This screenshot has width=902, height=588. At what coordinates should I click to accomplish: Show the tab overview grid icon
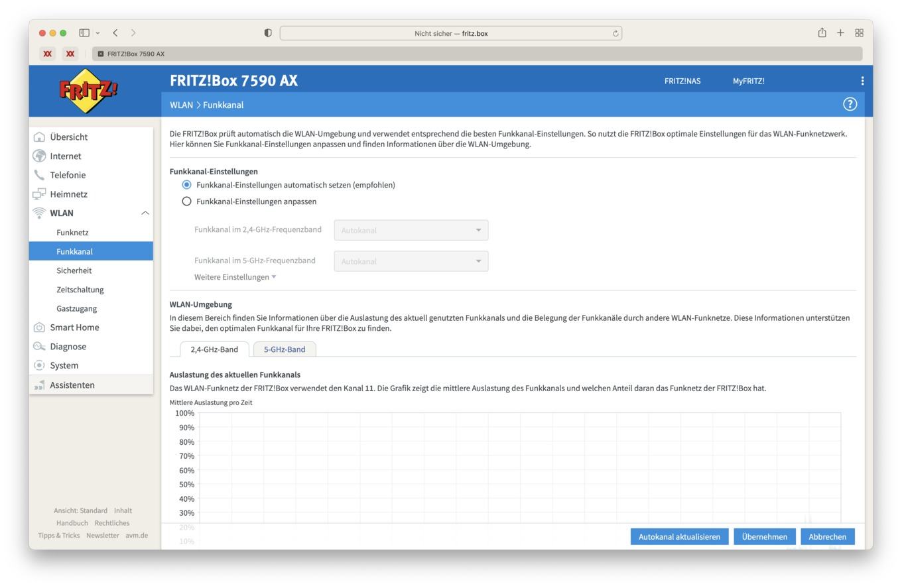859,32
